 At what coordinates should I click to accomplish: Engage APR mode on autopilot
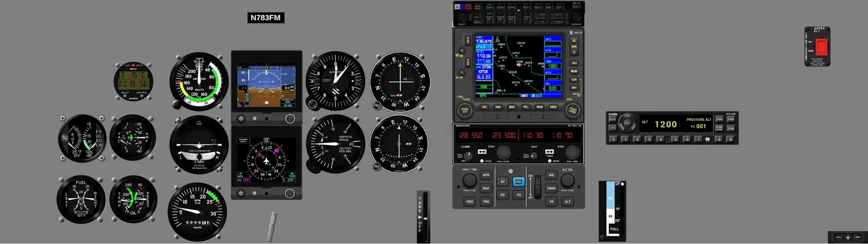tap(486, 175)
